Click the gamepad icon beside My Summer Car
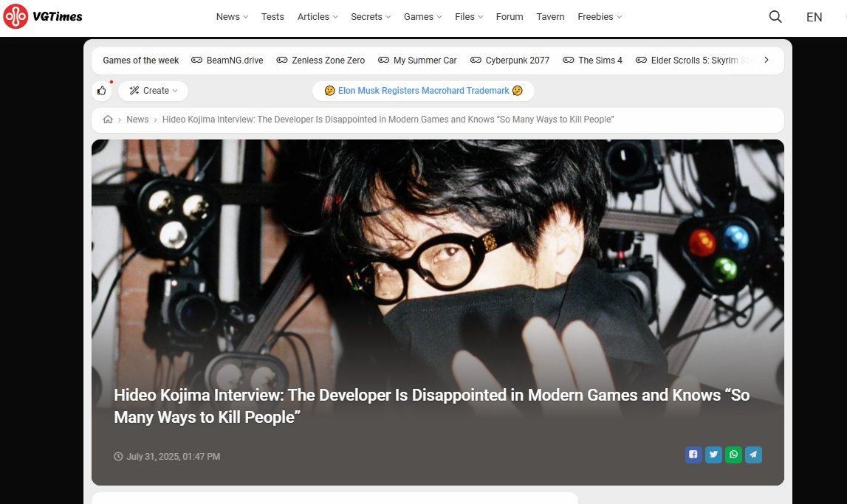The image size is (847, 504). [x=383, y=60]
